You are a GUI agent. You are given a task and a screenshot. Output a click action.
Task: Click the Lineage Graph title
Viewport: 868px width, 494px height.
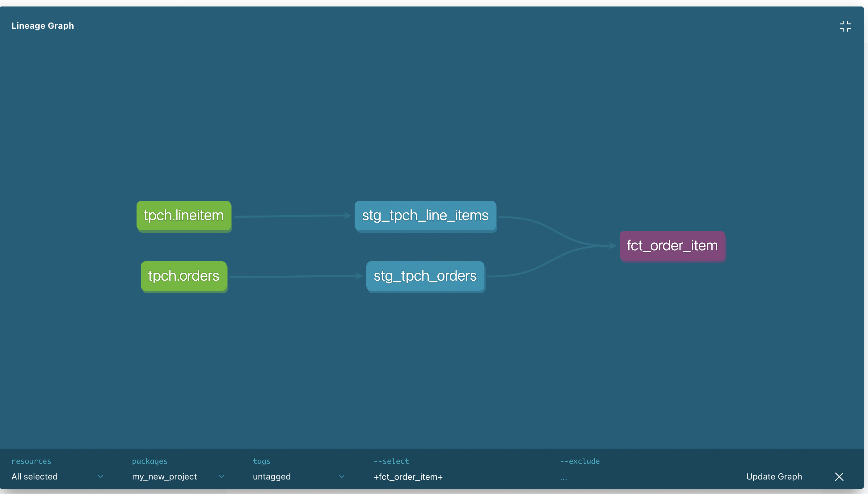(42, 25)
